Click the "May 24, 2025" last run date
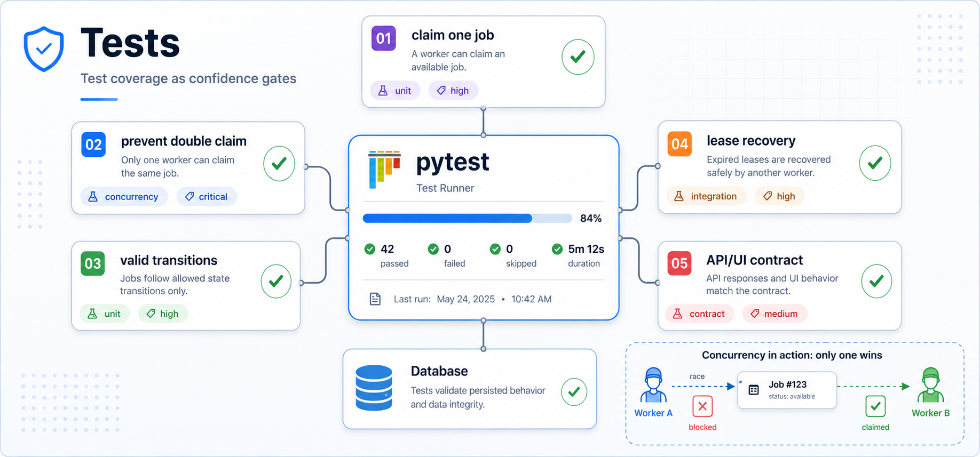This screenshot has height=457, width=980. pyautogui.click(x=466, y=299)
